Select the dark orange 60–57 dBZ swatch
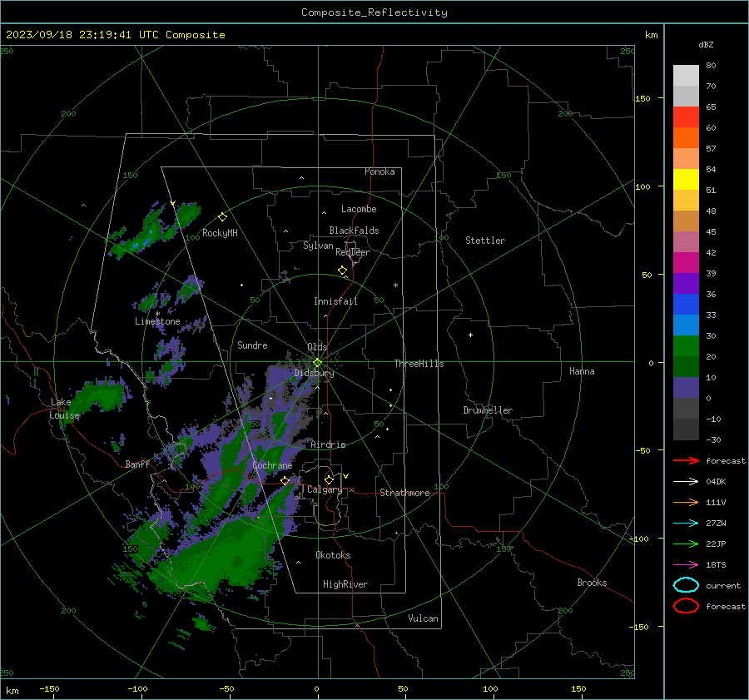Image resolution: width=749 pixels, height=700 pixels. [686, 138]
